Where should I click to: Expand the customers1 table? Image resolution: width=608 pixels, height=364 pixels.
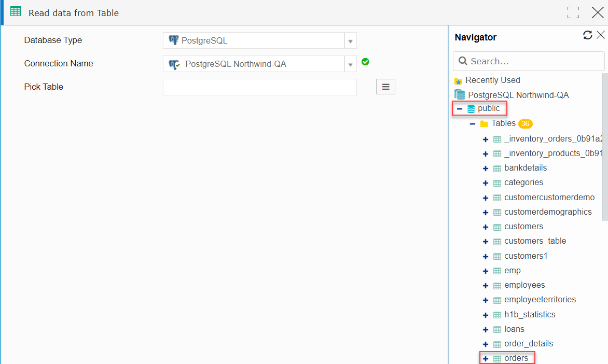coord(485,257)
